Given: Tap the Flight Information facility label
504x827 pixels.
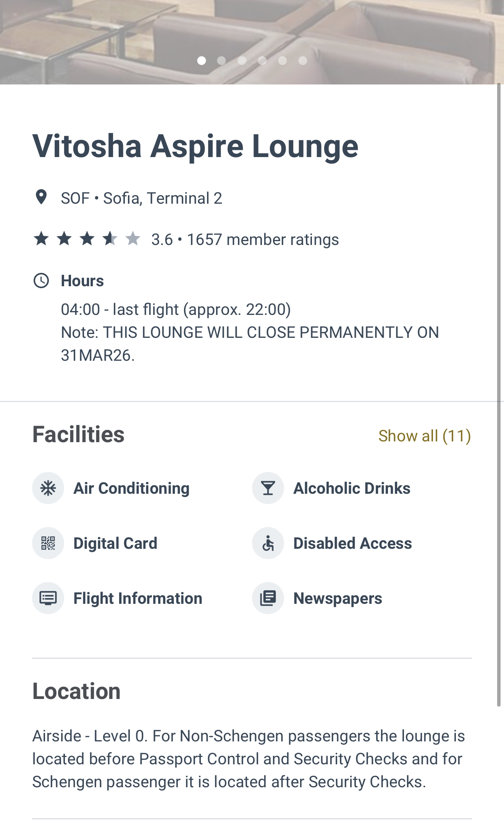Looking at the screenshot, I should tap(137, 598).
